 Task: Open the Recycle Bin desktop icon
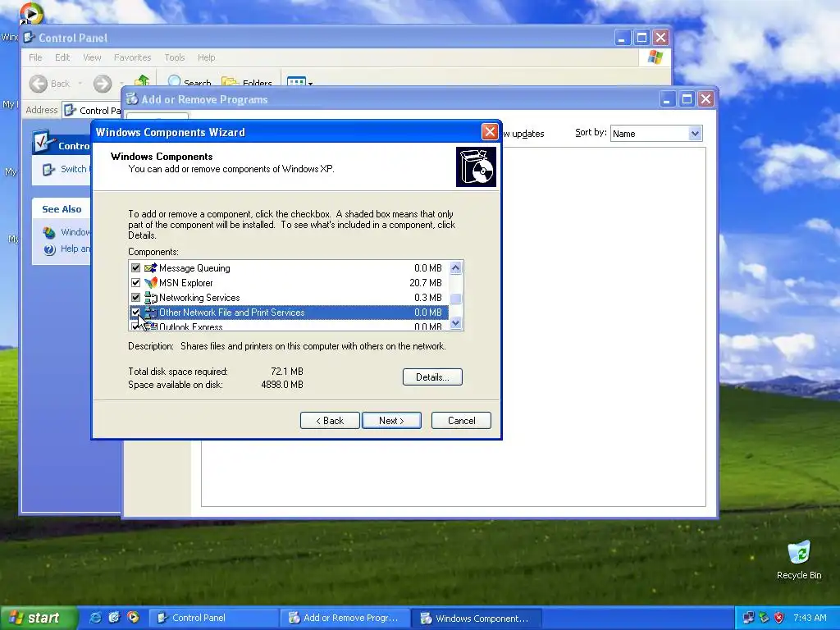799,560
